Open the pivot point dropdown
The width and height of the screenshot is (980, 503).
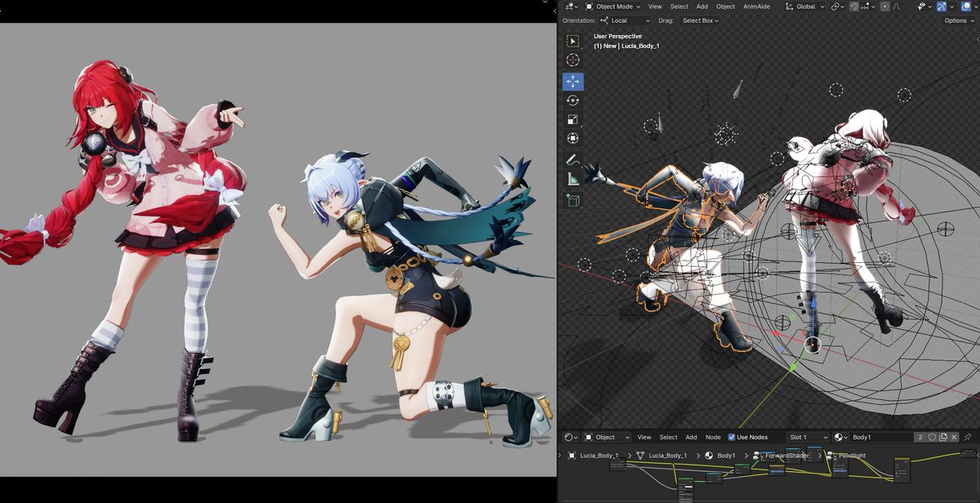[837, 7]
